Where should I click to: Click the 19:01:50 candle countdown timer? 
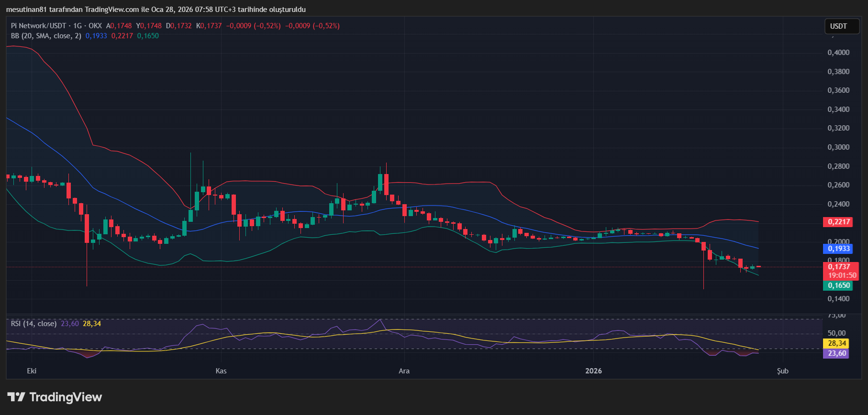point(842,275)
